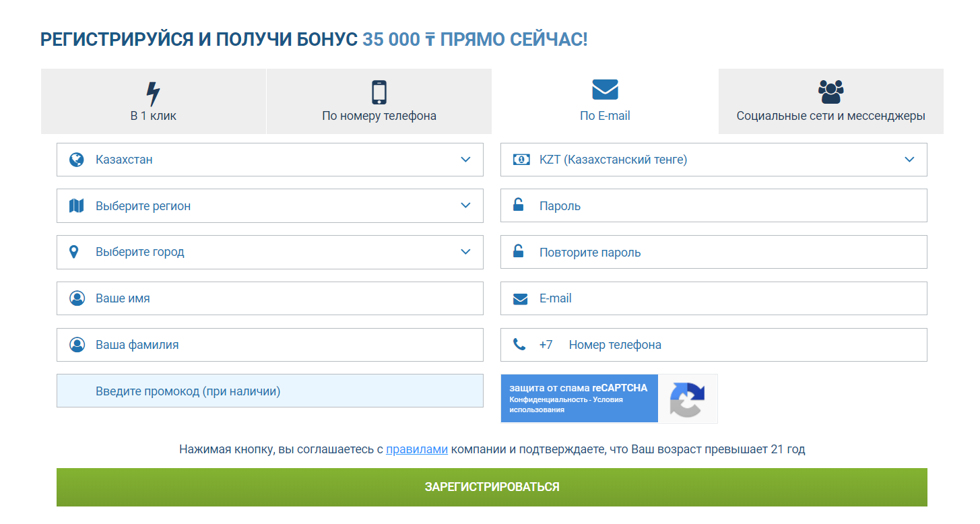Image resolution: width=980 pixels, height=524 pixels.
Task: Click the map icon in region field
Action: click(x=77, y=206)
